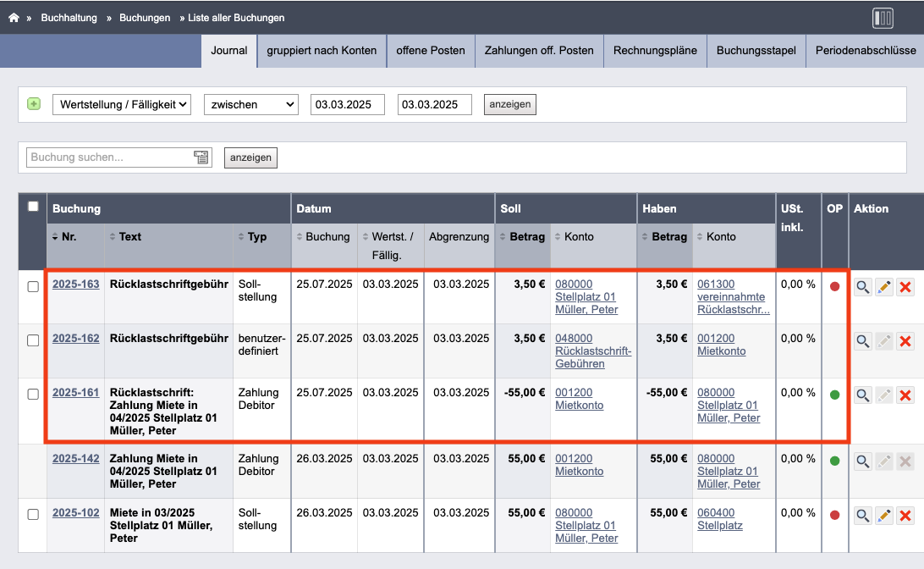Open booking number 2025-142 link
This screenshot has width=924, height=569.
(x=76, y=459)
